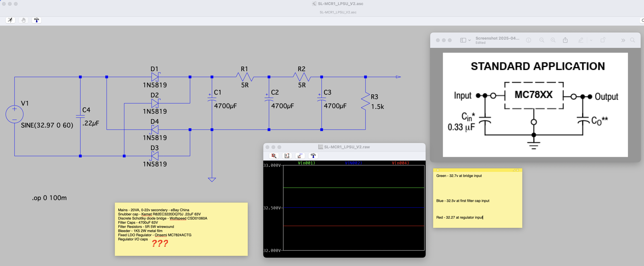Click the red trace line in waveform plot

pyautogui.click(x=354, y=226)
